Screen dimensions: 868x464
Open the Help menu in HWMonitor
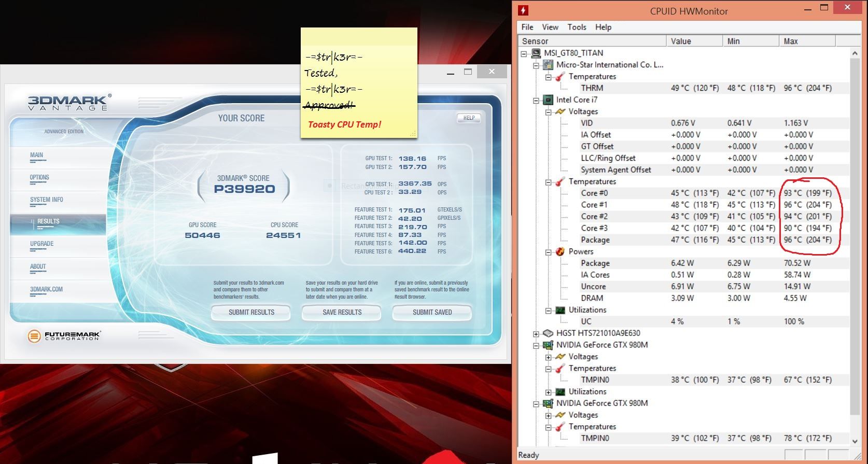tap(603, 27)
